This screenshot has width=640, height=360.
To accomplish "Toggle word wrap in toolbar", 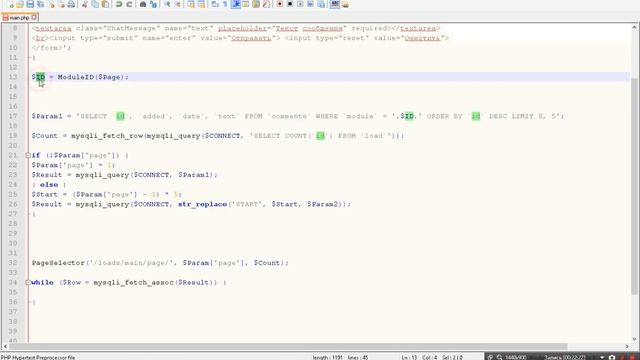I will click(215, 4).
